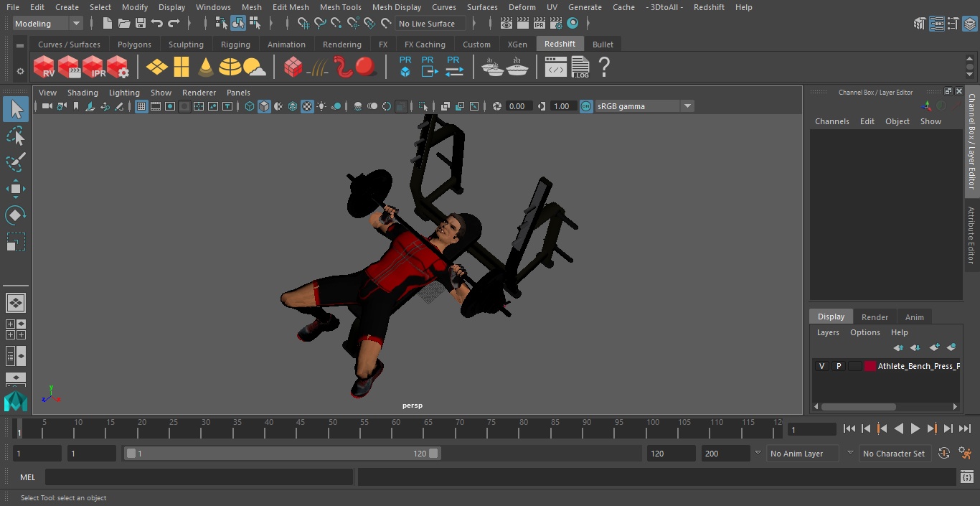Toggle layer visibility V box

coord(821,366)
